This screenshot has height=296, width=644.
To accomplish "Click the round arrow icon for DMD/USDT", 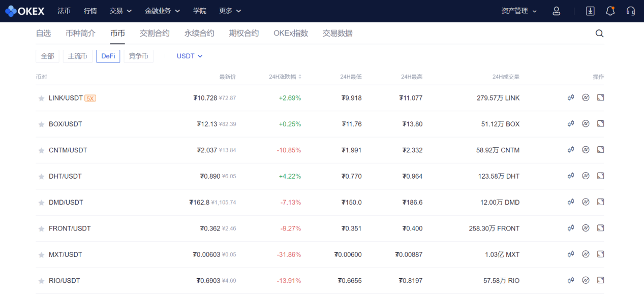I will [x=586, y=202].
